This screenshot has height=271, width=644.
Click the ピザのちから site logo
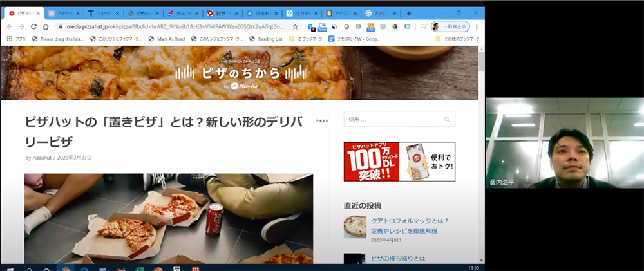point(241,73)
